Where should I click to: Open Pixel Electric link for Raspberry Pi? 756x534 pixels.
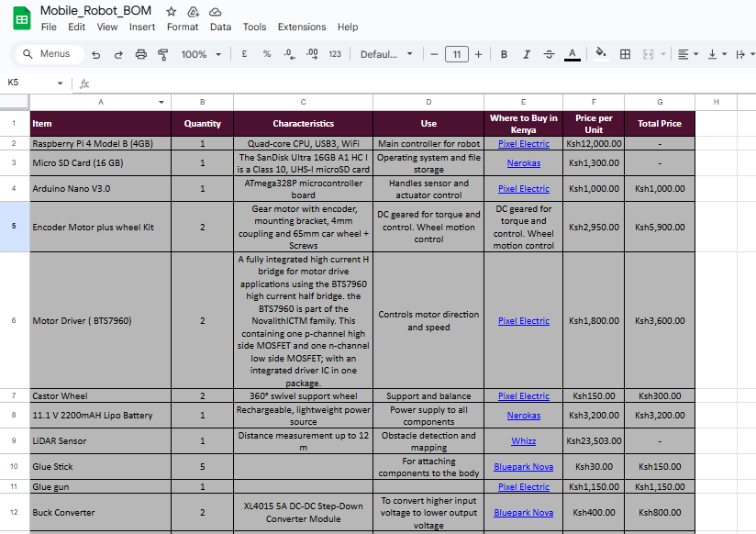[x=524, y=144]
